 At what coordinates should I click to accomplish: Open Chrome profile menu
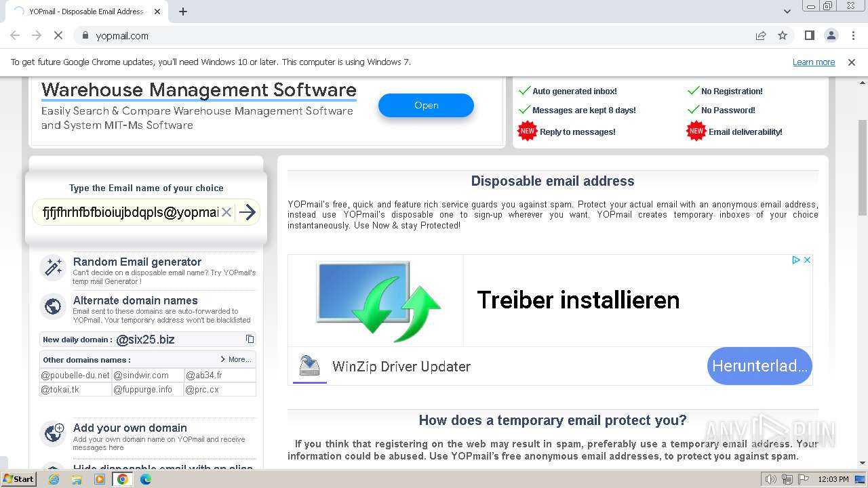[831, 35]
